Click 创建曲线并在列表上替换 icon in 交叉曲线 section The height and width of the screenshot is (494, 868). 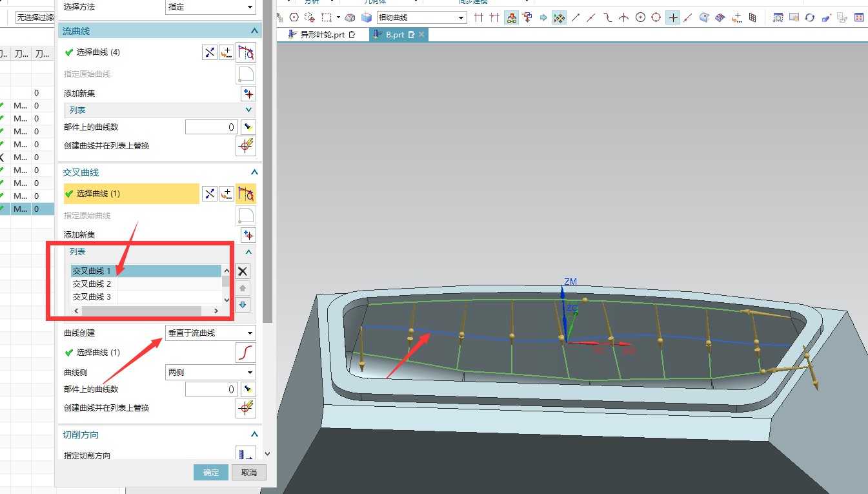246,408
